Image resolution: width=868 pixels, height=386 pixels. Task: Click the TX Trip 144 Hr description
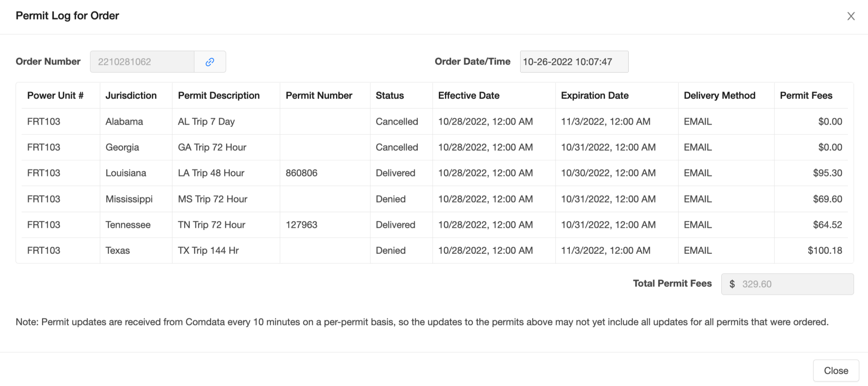[208, 251]
